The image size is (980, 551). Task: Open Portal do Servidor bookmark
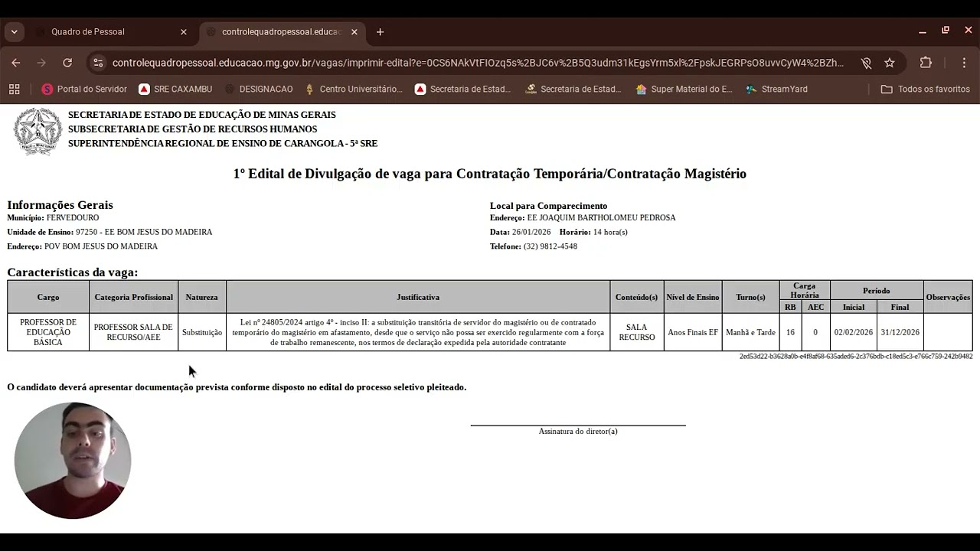pyautogui.click(x=84, y=89)
